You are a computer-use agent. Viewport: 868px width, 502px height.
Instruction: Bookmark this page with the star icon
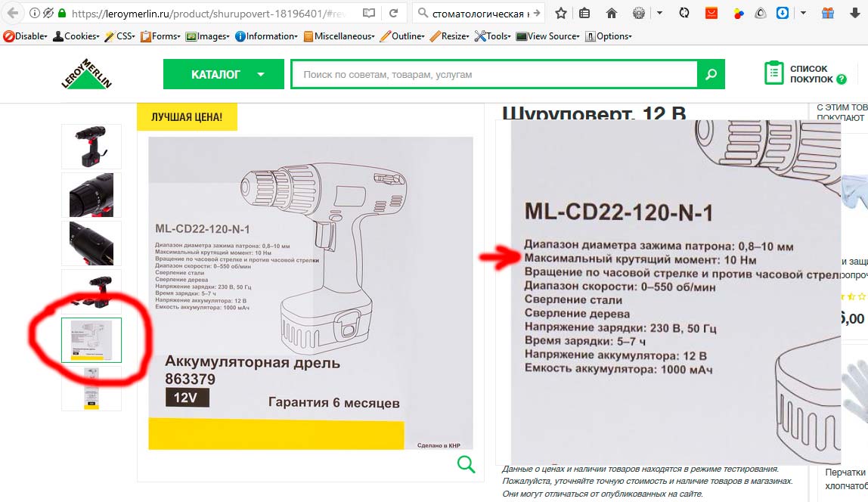561,14
